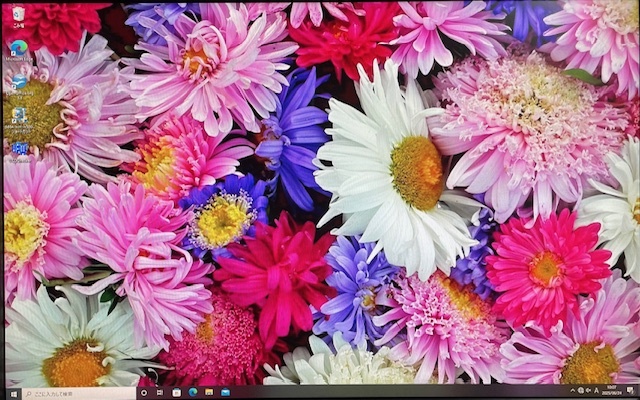Open the Windows Start menu
640x400 pixels.
click(13, 394)
